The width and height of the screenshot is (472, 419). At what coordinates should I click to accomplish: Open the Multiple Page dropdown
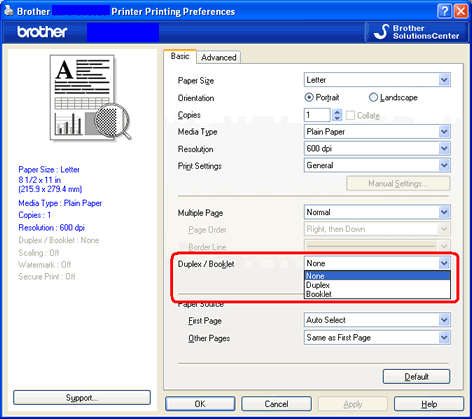tap(377, 212)
